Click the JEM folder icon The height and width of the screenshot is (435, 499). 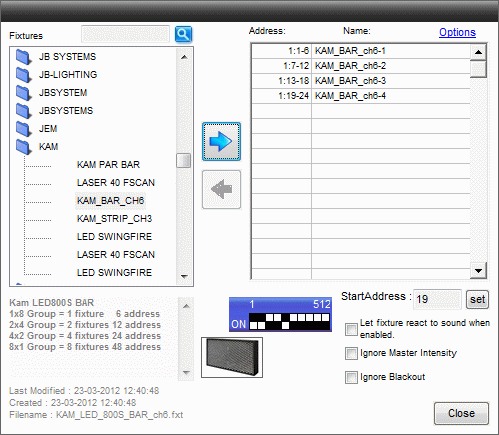[x=24, y=129]
